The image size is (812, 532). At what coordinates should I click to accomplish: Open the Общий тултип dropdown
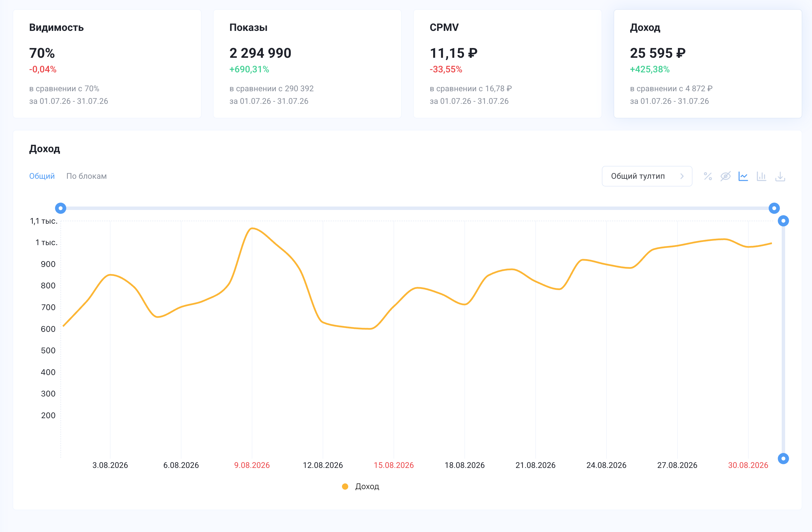(647, 176)
